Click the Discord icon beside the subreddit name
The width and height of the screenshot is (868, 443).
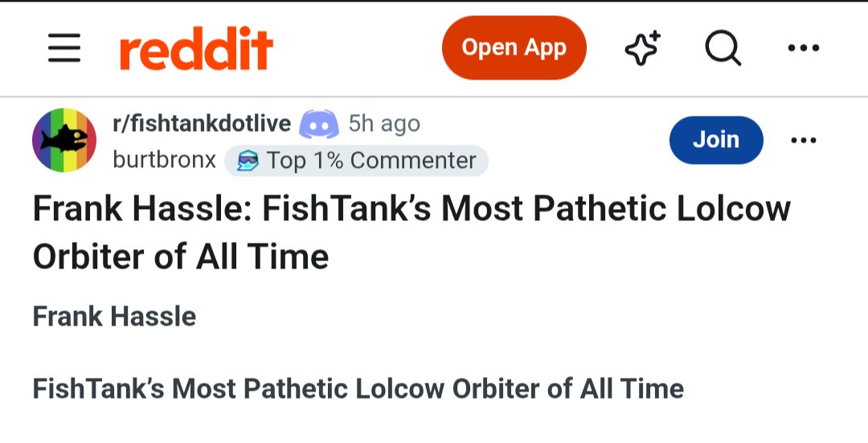319,124
